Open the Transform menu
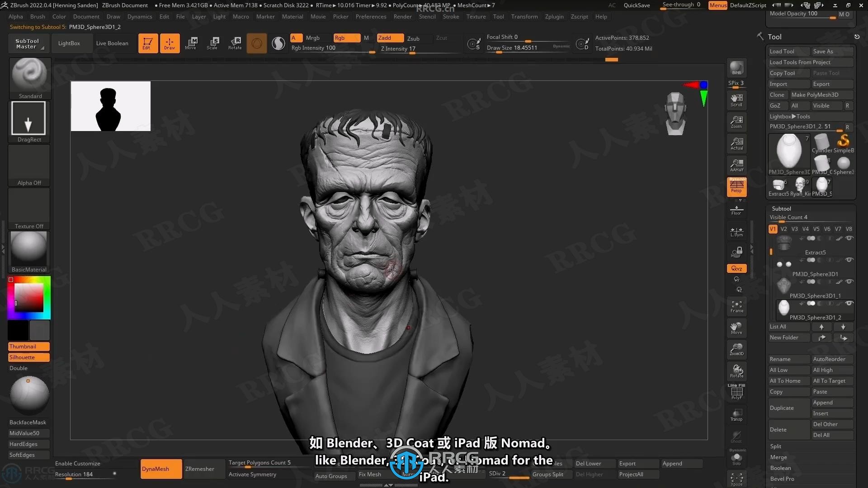Screen dimensions: 868x488 pyautogui.click(x=524, y=16)
